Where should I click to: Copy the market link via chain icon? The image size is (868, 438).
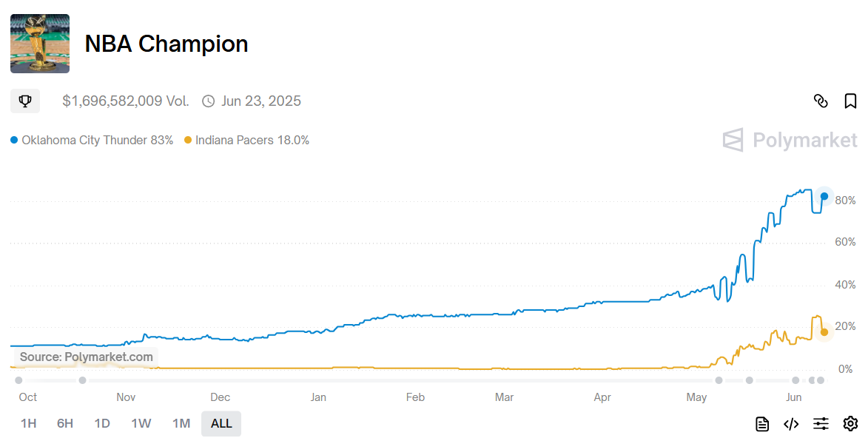pos(821,101)
